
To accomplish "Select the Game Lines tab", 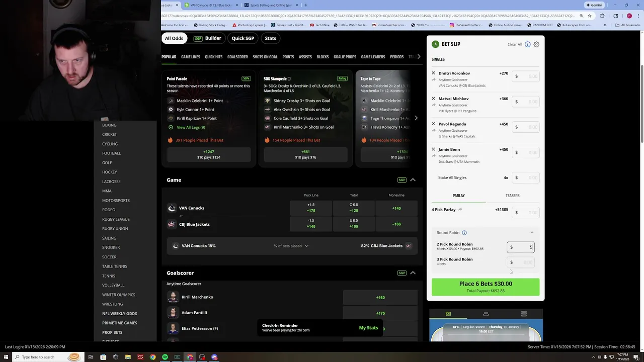I will (x=191, y=57).
